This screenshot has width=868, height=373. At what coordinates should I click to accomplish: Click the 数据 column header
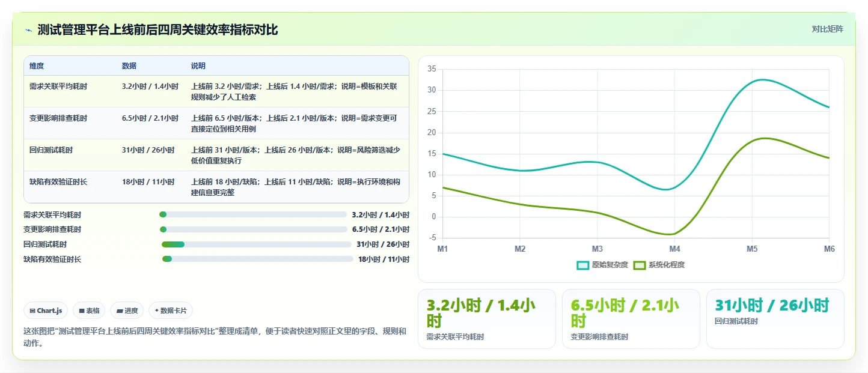point(129,66)
